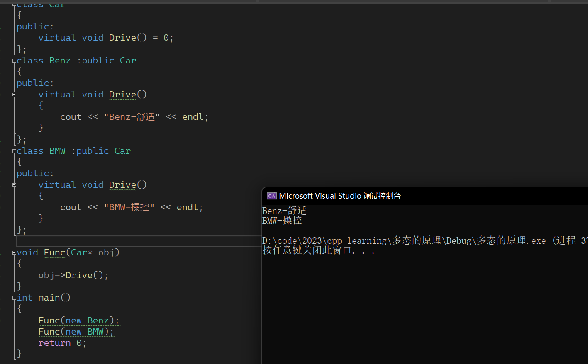Click the console path line starting "D:\code\2023"
This screenshot has height=364, width=588.
pos(425,240)
